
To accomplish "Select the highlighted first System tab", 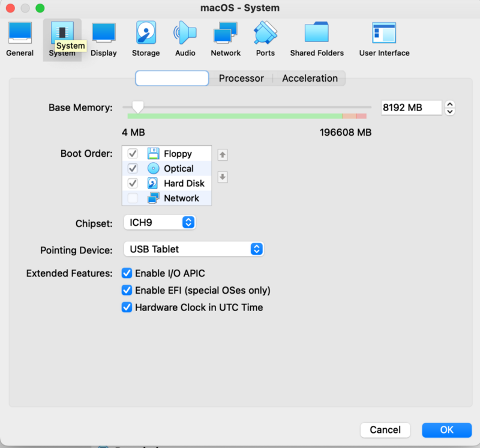I will 172,78.
